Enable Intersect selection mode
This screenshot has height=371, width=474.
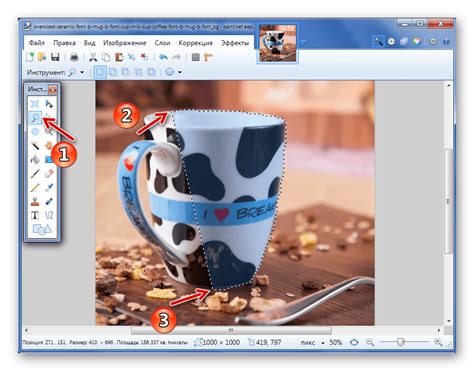tap(138, 72)
